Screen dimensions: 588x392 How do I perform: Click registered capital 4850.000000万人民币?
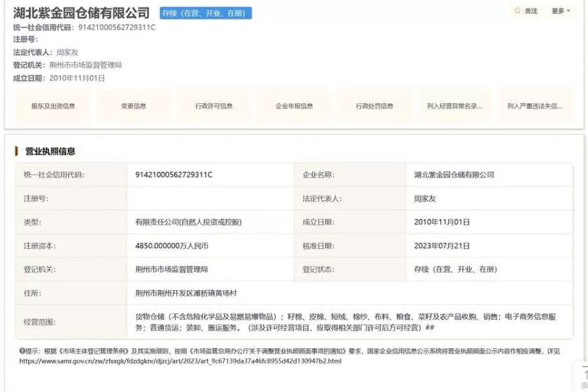(x=172, y=246)
